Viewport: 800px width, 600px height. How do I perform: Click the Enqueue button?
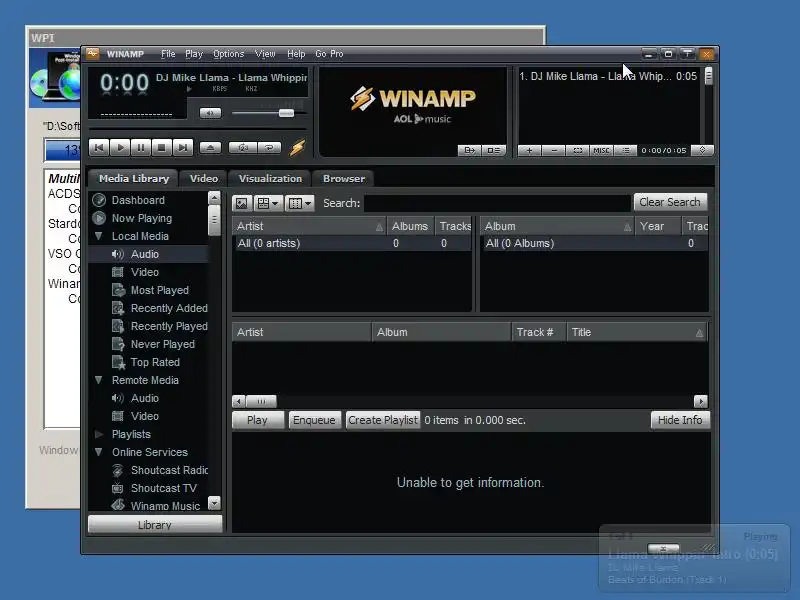[x=314, y=420]
